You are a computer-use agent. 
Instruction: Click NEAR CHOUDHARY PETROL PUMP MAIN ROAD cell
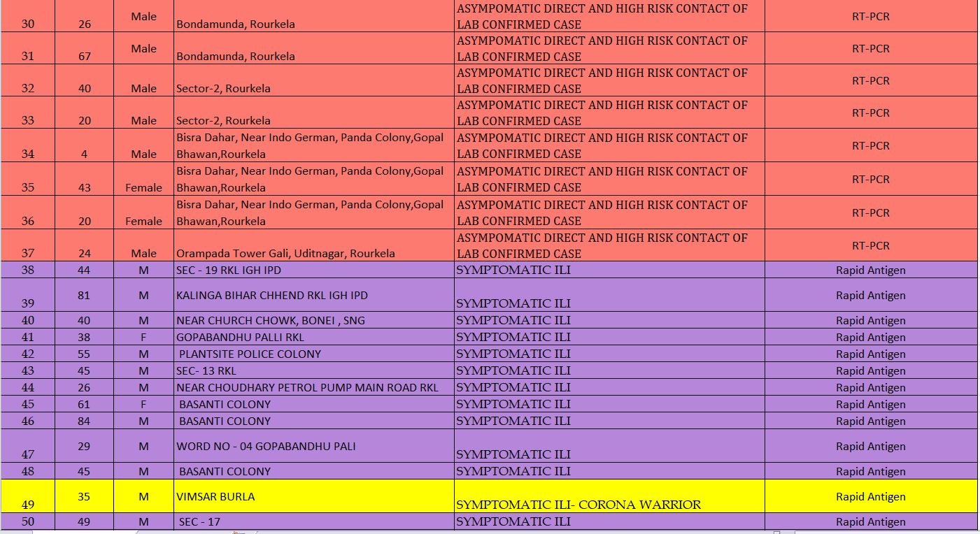313,387
